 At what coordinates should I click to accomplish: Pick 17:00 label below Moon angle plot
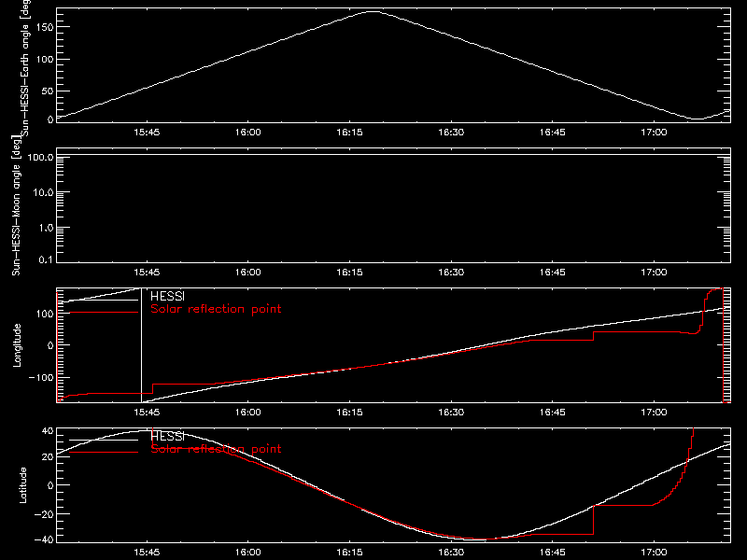coord(654,273)
